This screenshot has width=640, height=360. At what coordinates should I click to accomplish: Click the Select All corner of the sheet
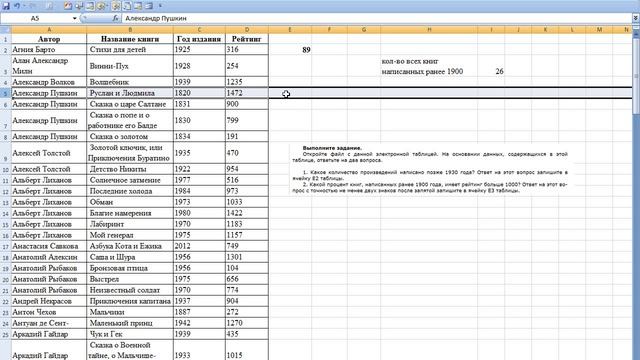click(x=5, y=29)
